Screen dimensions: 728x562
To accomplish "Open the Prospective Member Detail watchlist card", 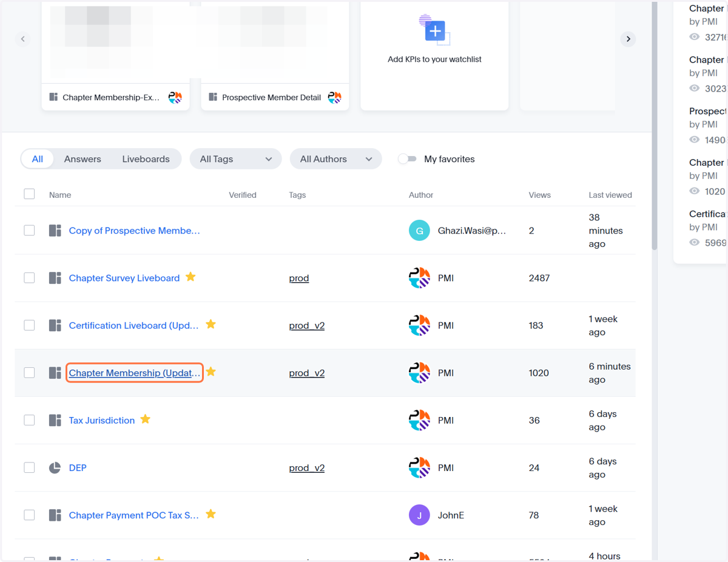I will tap(275, 55).
